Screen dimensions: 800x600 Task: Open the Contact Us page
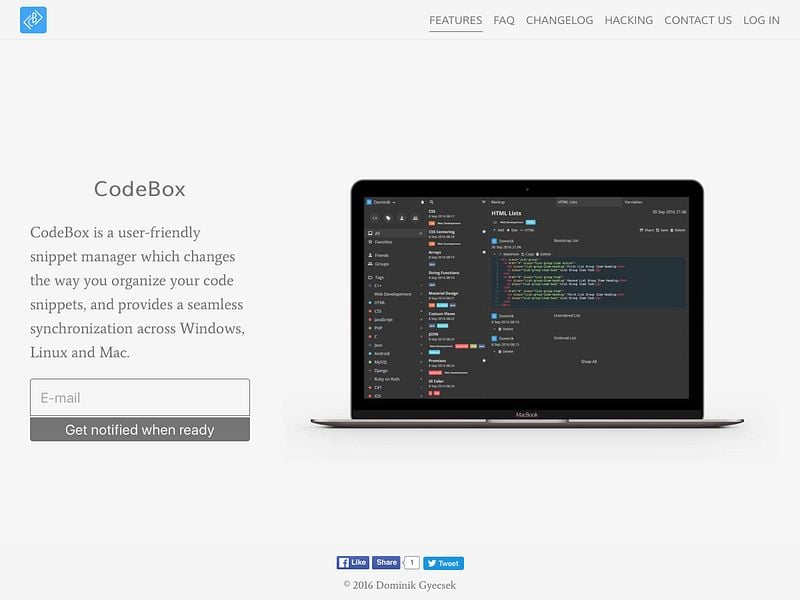tap(698, 20)
